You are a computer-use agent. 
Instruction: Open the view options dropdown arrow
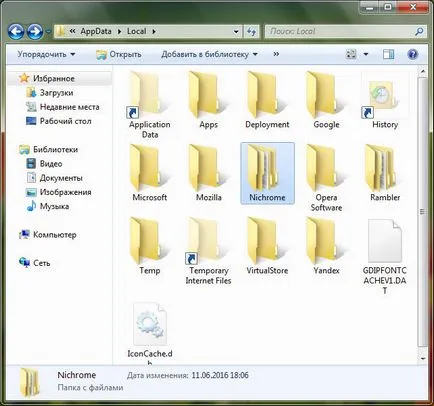tap(366, 54)
